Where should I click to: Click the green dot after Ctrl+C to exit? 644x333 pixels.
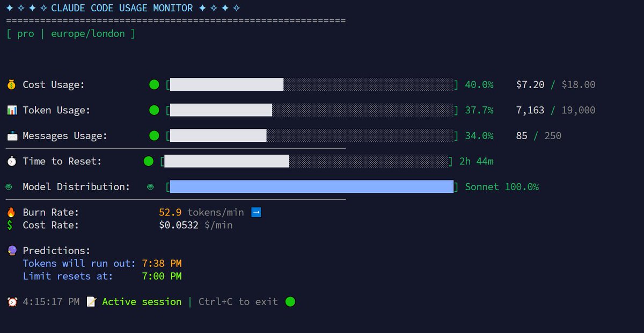(290, 302)
